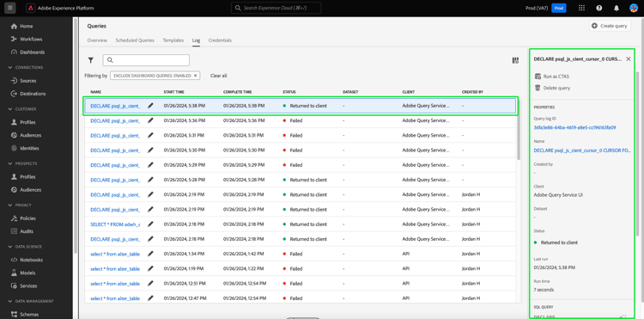Collapse the Customer sidebar section
Screen dimensions: 644x319
point(10,109)
